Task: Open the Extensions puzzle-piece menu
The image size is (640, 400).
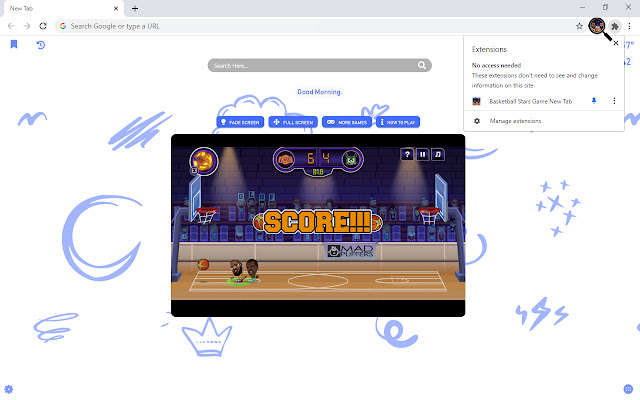Action: click(x=615, y=26)
